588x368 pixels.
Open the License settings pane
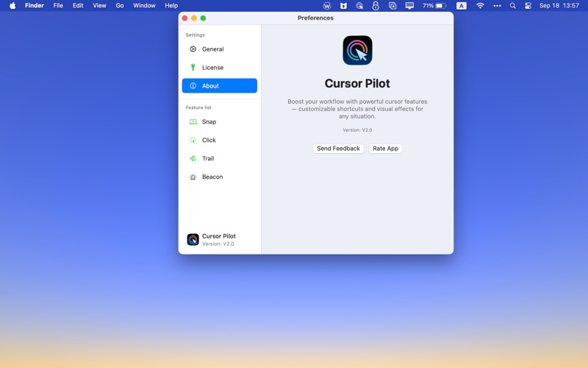click(219, 68)
